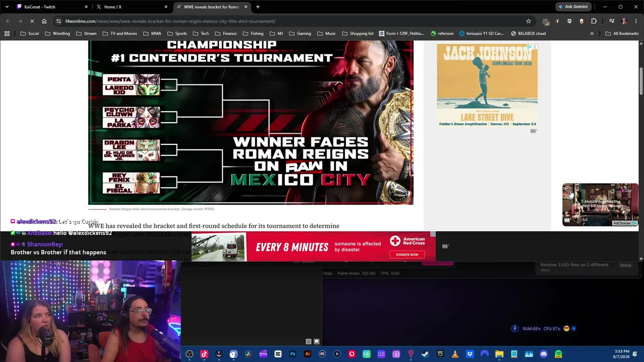
Task: Open the notification bell in system tray
Action: 634,354
